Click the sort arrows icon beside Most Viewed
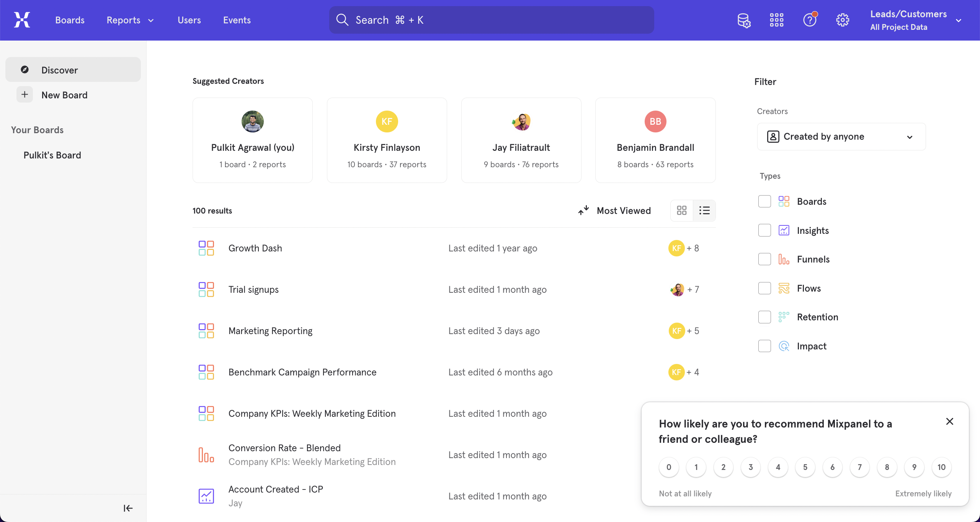980x522 pixels. coord(583,210)
